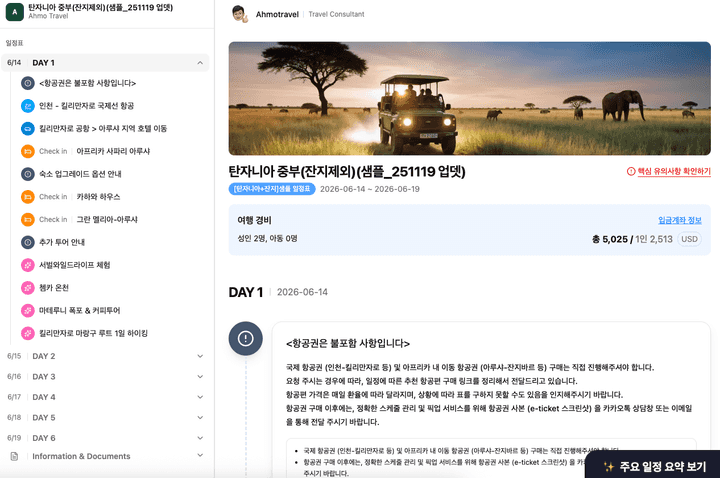Click the info icon for 숙소 업그레이드 옵션 안내
The image size is (720, 478).
click(28, 174)
